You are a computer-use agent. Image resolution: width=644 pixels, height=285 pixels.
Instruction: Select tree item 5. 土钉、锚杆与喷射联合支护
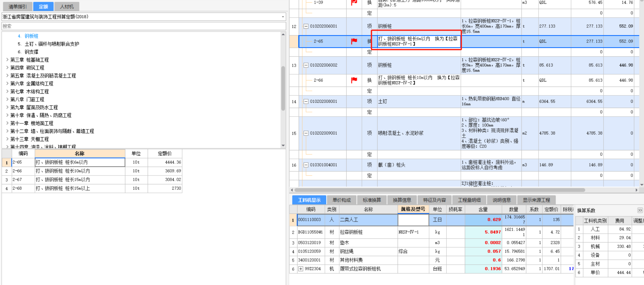point(48,44)
